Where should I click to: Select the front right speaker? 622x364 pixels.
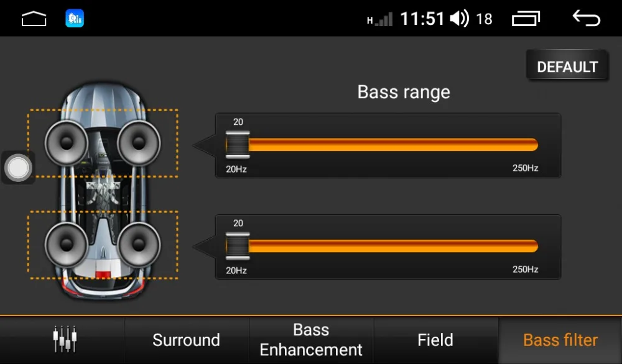click(x=139, y=142)
